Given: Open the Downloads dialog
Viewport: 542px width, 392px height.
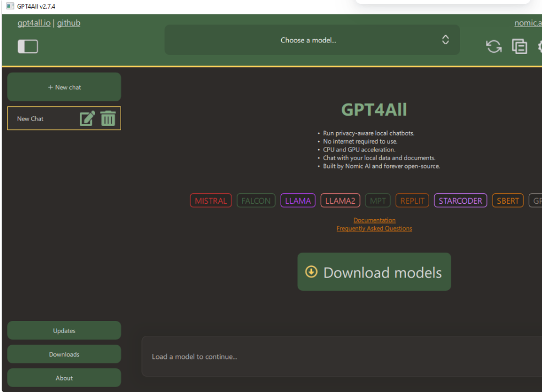Looking at the screenshot, I should [64, 354].
